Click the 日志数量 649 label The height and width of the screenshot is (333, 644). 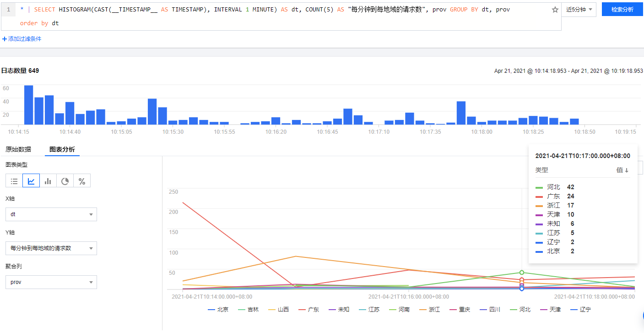[20, 71]
